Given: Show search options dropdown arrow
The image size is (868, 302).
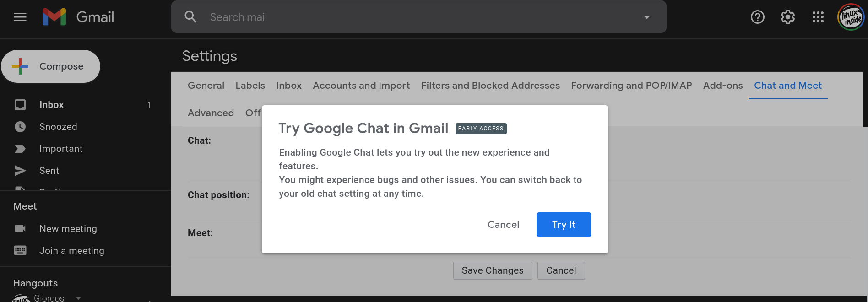Looking at the screenshot, I should pyautogui.click(x=647, y=17).
